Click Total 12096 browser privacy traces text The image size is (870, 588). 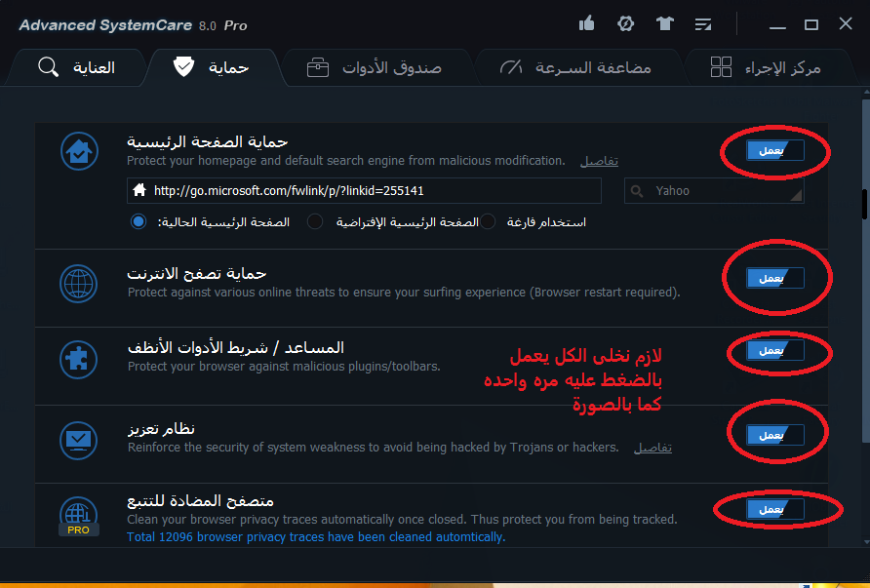[x=316, y=537]
